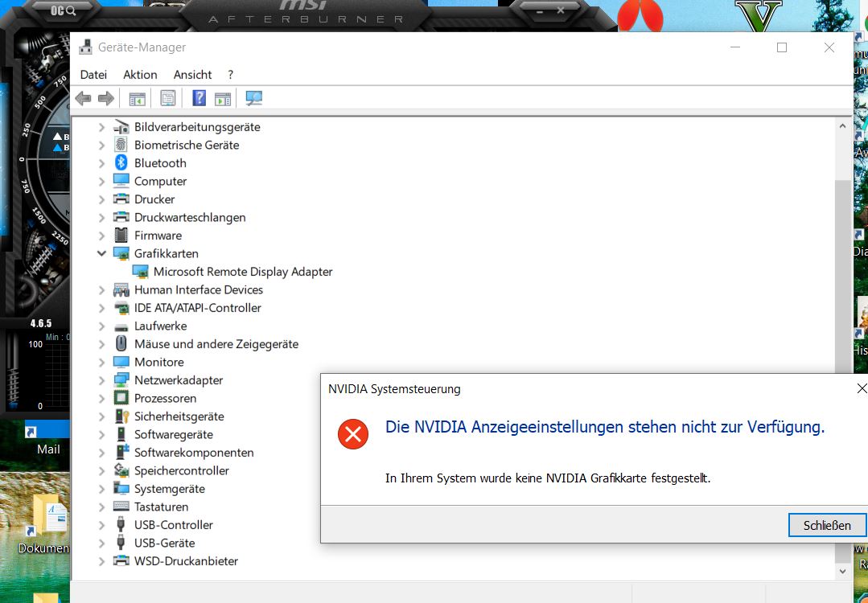The height and width of the screenshot is (603, 868).
Task: Click scroll up arrow of device tree scrollbar
Action: [842, 126]
